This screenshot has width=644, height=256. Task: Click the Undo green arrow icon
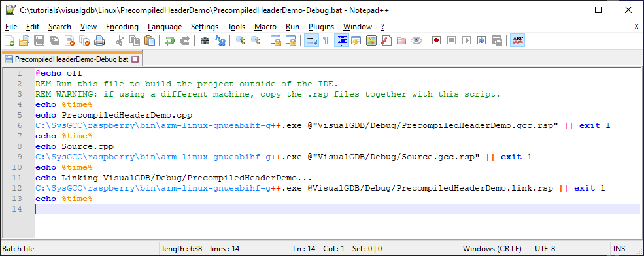pos(170,40)
